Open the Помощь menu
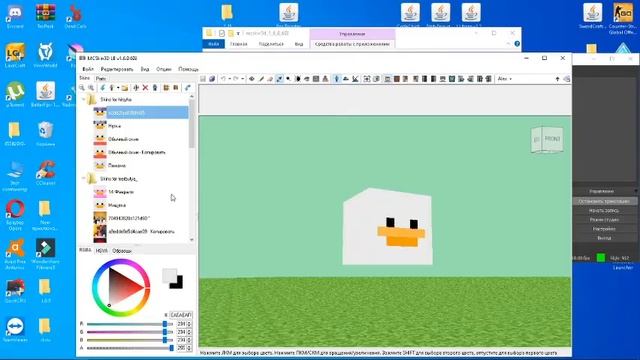This screenshot has width=640, height=360. click(188, 69)
